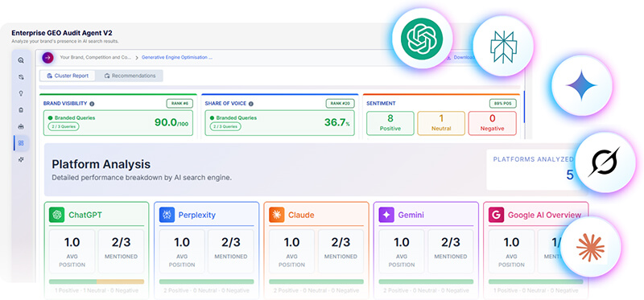Click the floating Grok logo bubble
This screenshot has width=644, height=300.
click(605, 162)
